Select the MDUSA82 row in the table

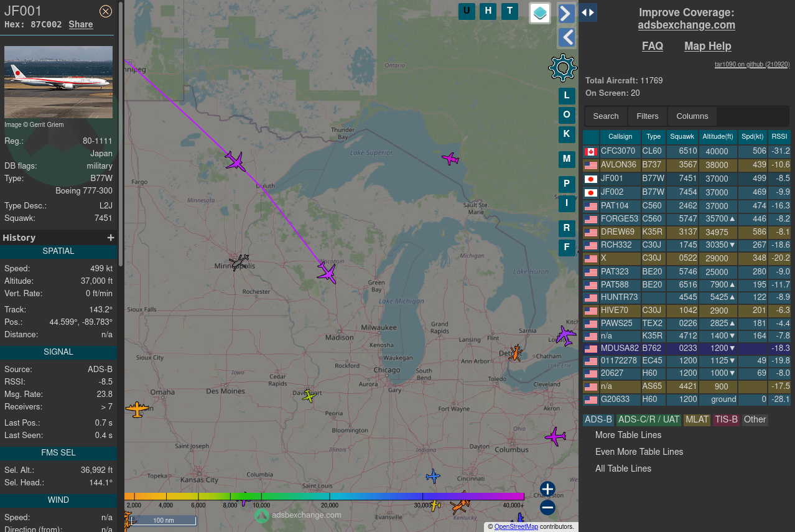point(687,348)
